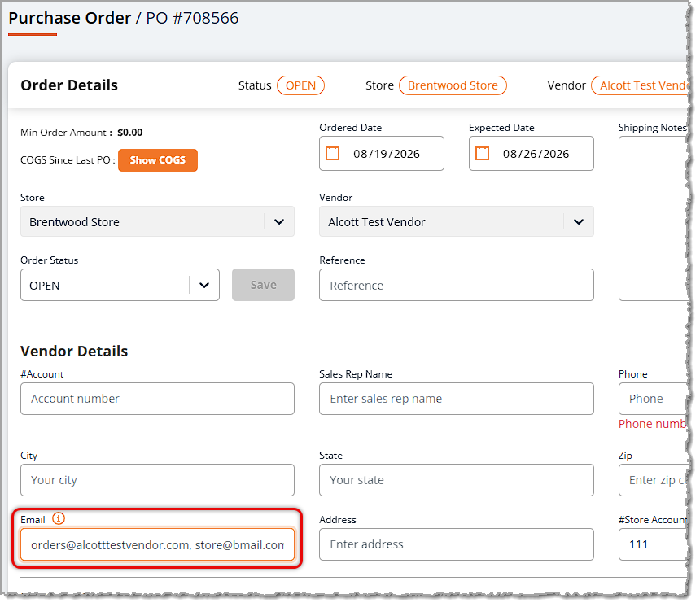Click the OPEN status pill in header
Screen dimensions: 700x607
coord(300,85)
